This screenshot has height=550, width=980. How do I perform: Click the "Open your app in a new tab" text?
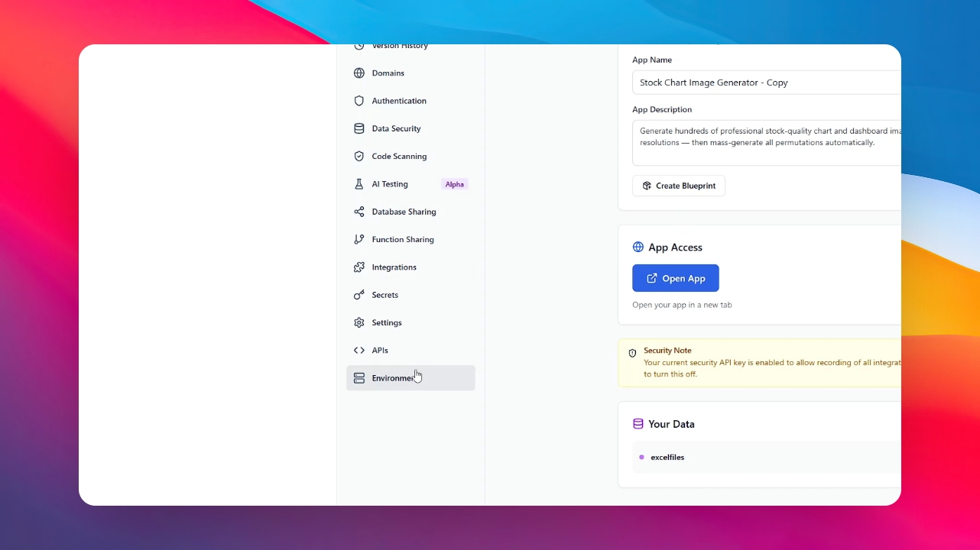pyautogui.click(x=682, y=305)
